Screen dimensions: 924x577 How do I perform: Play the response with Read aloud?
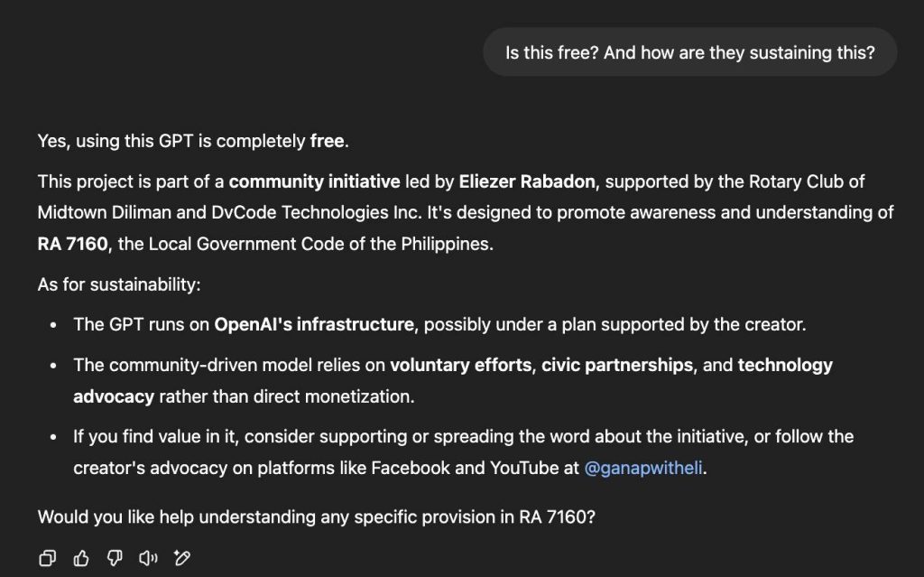pyautogui.click(x=148, y=557)
